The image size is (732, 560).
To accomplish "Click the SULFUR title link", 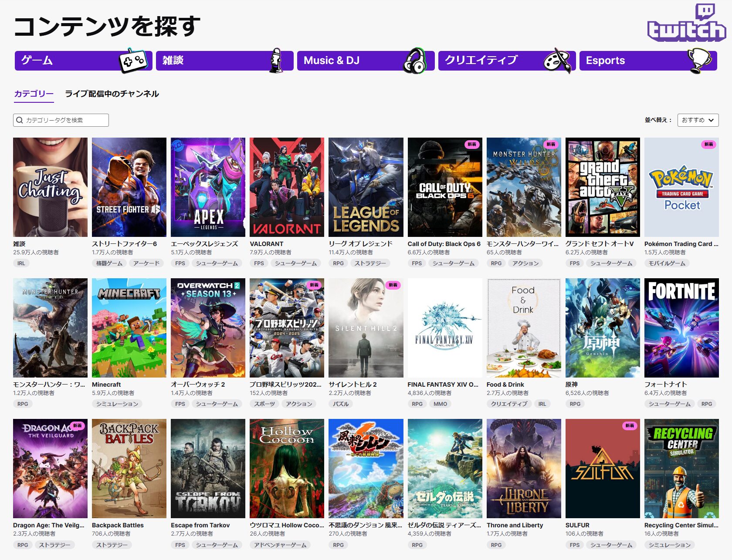I will pos(577,525).
